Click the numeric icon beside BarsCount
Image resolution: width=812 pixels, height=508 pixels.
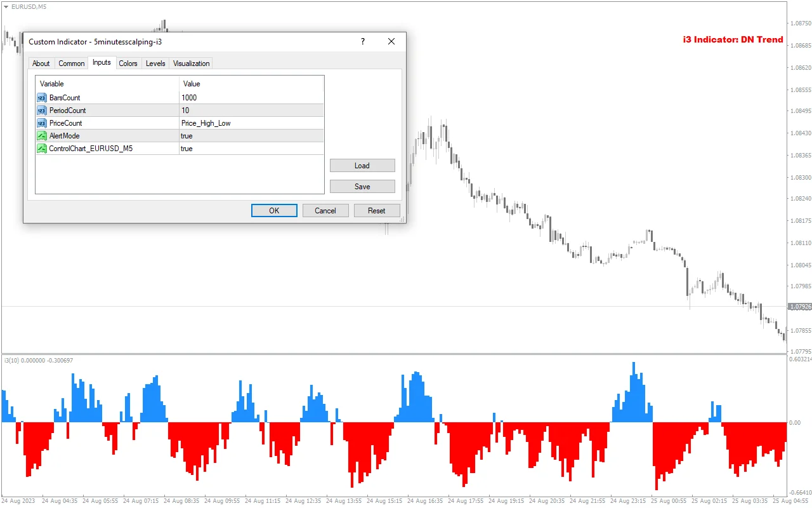41,98
